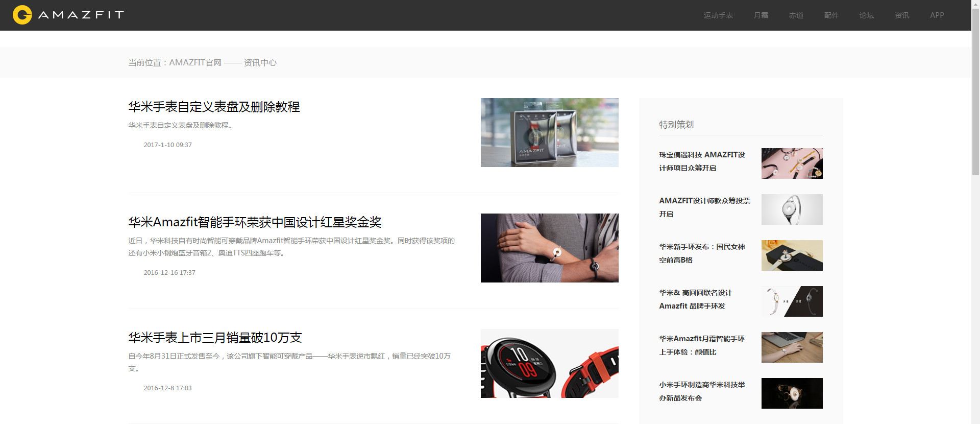
Task: Open sidebar link 华米& 高圆圆联名设计
Action: coord(695,299)
